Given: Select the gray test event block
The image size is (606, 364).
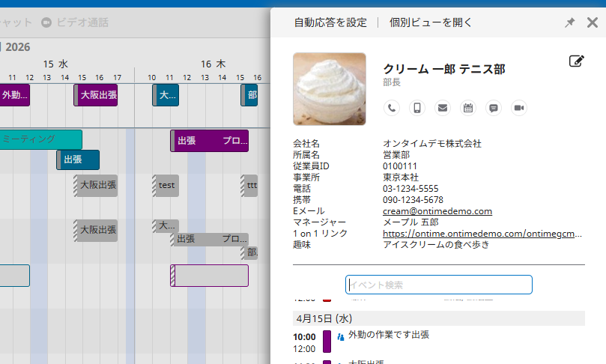Looking at the screenshot, I should [x=166, y=185].
